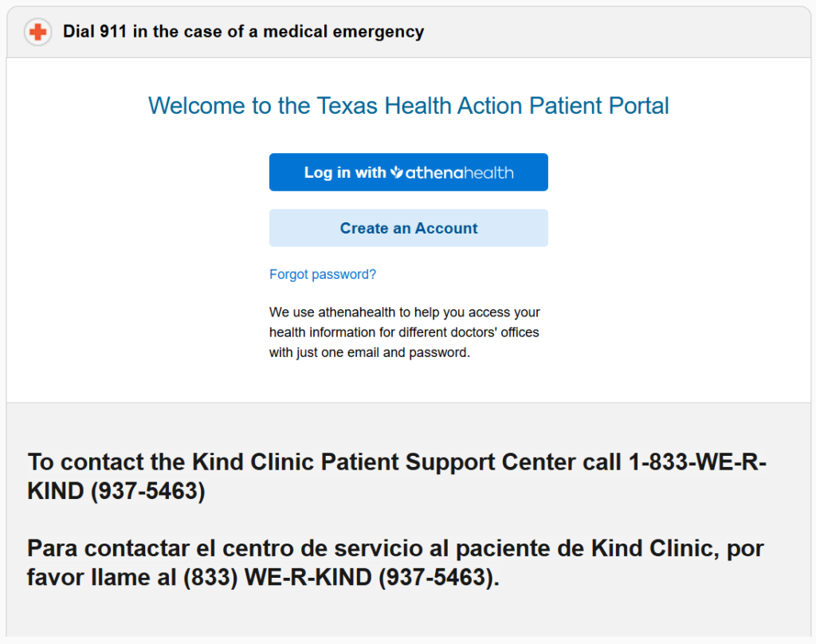Open the Forgot password link
The image size is (816, 644).
[x=323, y=274]
